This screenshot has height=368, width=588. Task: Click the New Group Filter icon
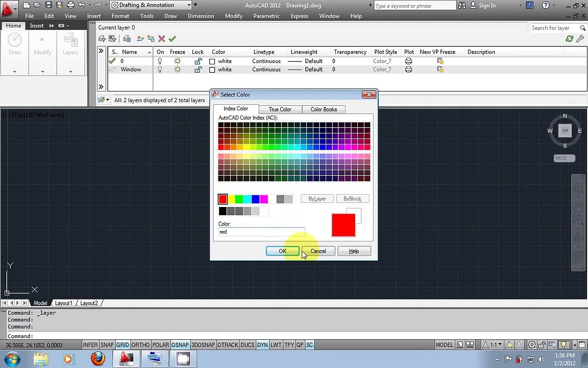click(x=112, y=39)
